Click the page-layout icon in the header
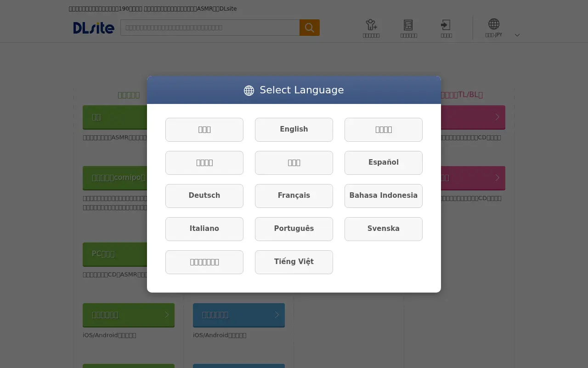The height and width of the screenshot is (368, 588). tap(408, 25)
